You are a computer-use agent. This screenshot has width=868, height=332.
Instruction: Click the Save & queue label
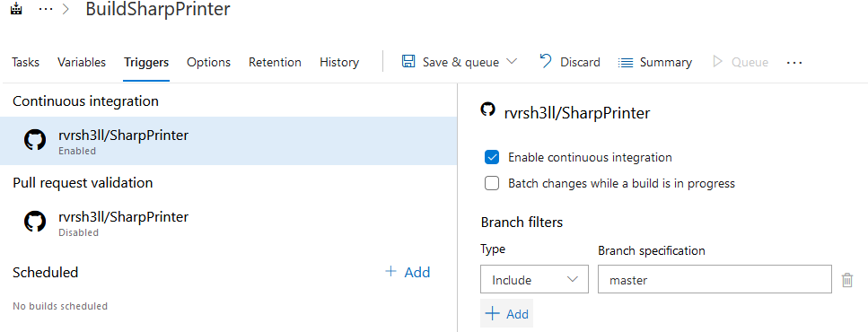(460, 62)
